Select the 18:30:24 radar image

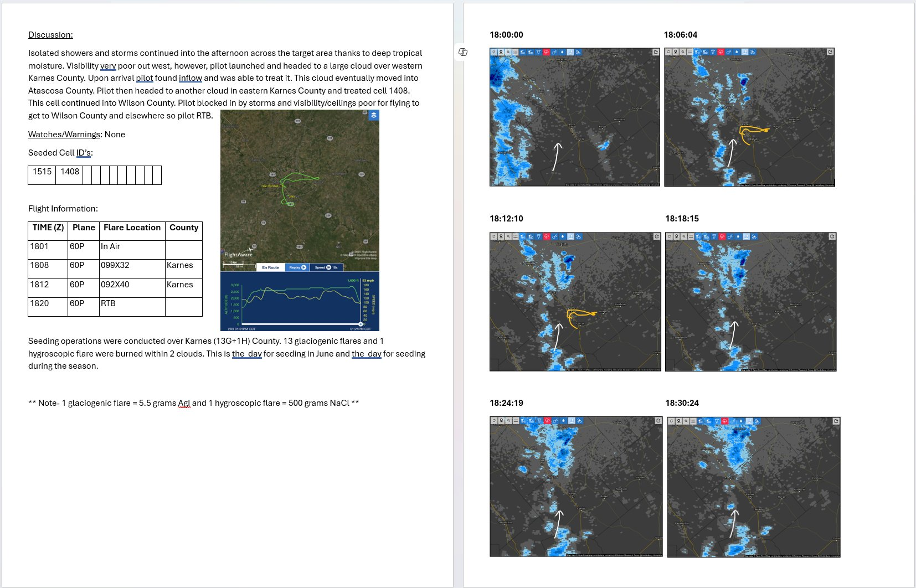754,487
